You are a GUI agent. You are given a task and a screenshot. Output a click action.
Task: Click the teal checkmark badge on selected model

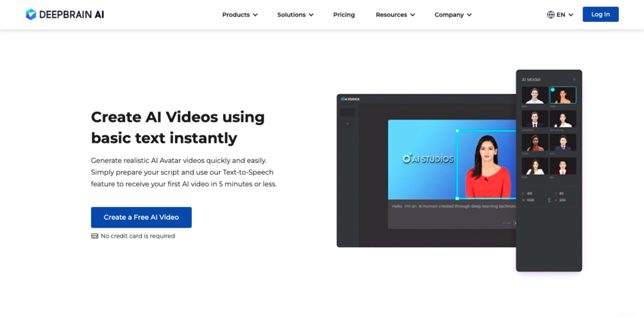click(x=552, y=89)
